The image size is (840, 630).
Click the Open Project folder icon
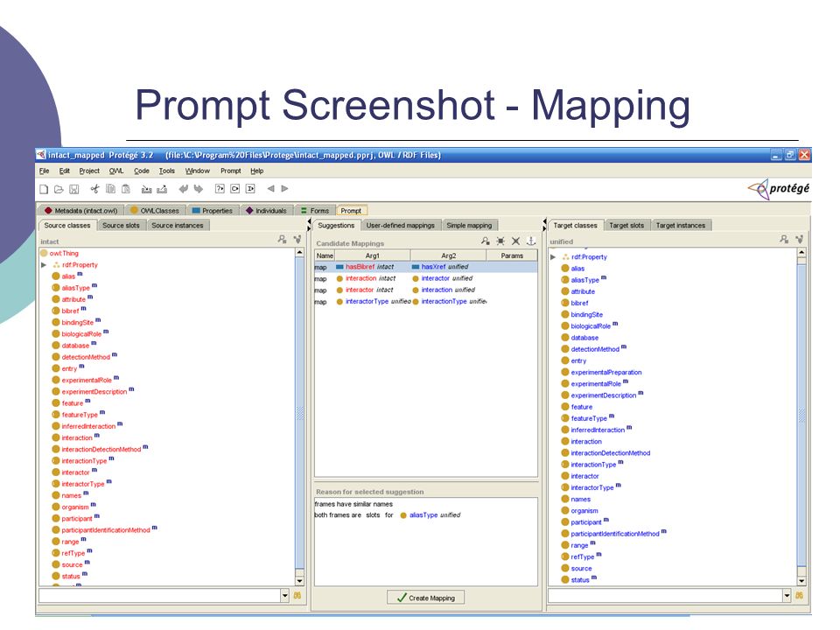click(59, 189)
